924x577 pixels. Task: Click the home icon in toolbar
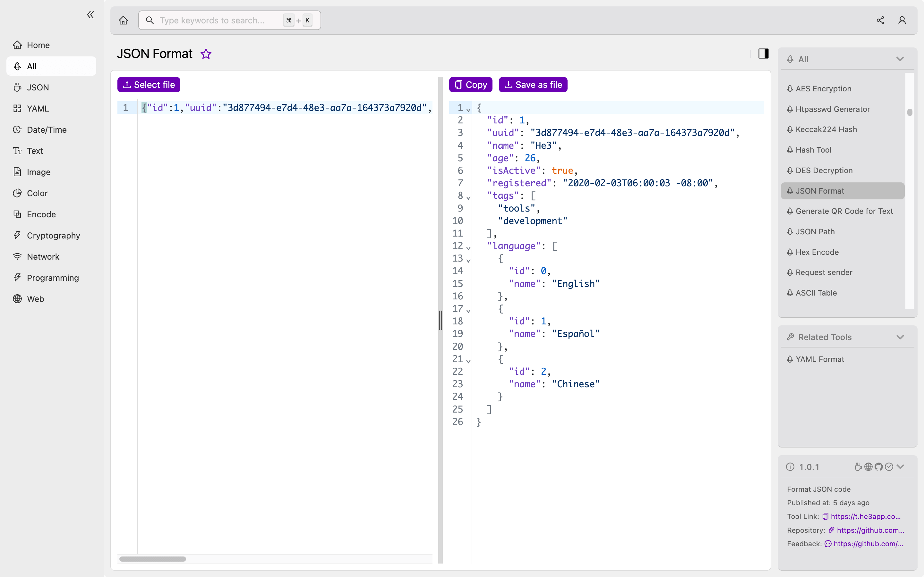point(123,20)
